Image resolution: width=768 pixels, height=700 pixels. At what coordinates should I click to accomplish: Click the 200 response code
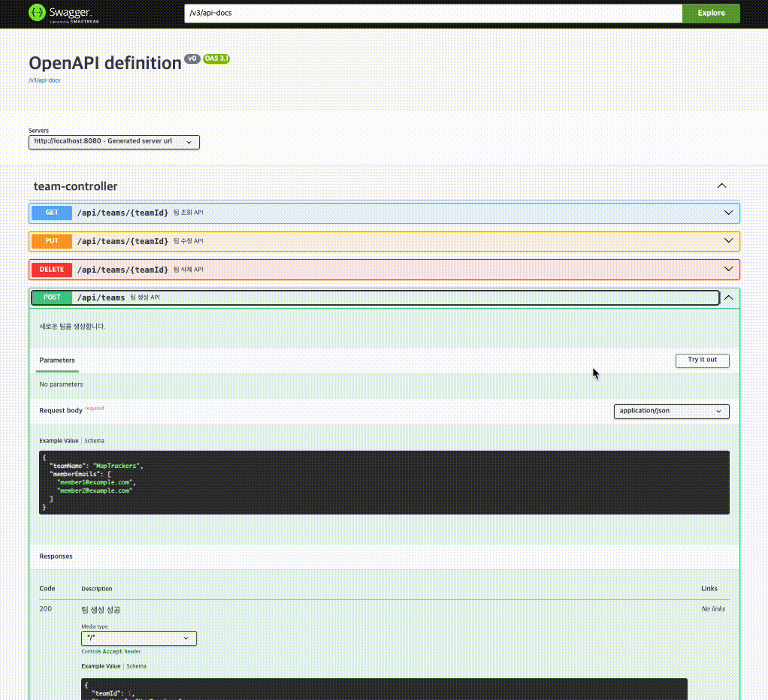46,609
